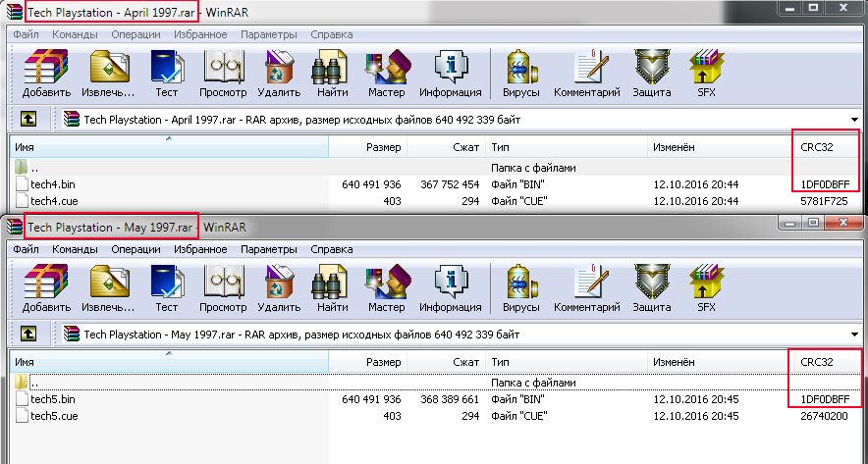Click the 367 752 454 packed size
This screenshot has height=464, width=868.
click(x=450, y=184)
